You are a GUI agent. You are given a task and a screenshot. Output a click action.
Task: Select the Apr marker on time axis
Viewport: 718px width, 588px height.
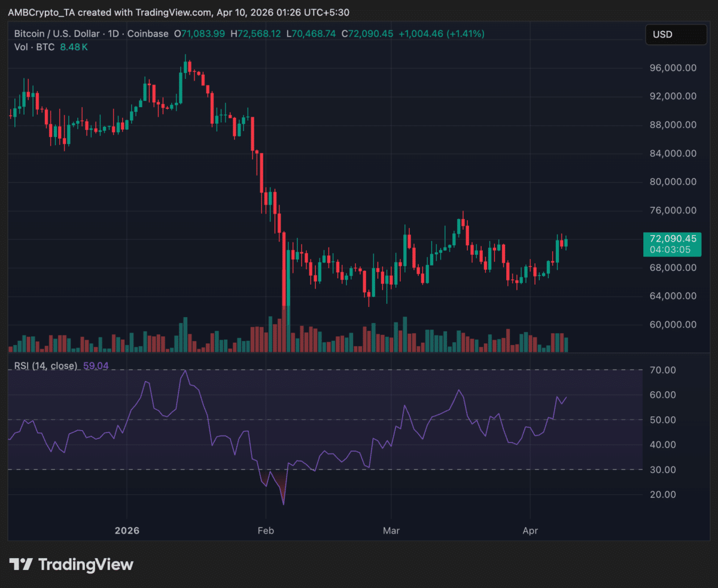[x=531, y=531]
